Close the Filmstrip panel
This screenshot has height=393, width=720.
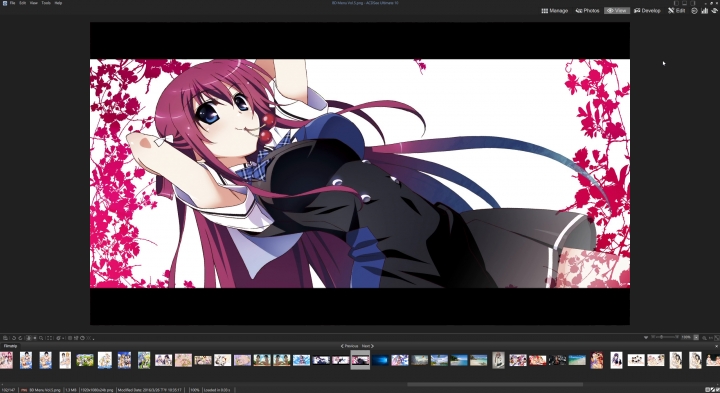[x=716, y=346]
